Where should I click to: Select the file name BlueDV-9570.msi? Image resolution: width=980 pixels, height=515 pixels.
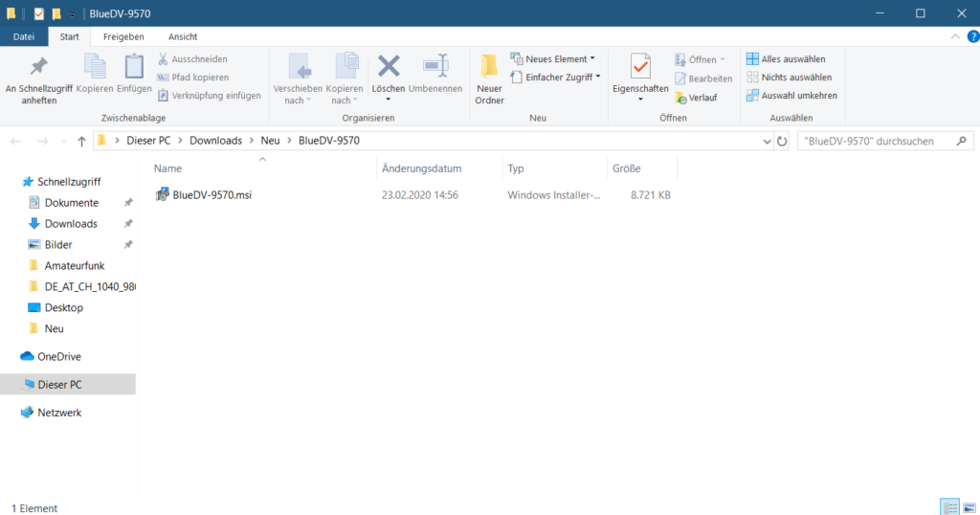(x=212, y=195)
